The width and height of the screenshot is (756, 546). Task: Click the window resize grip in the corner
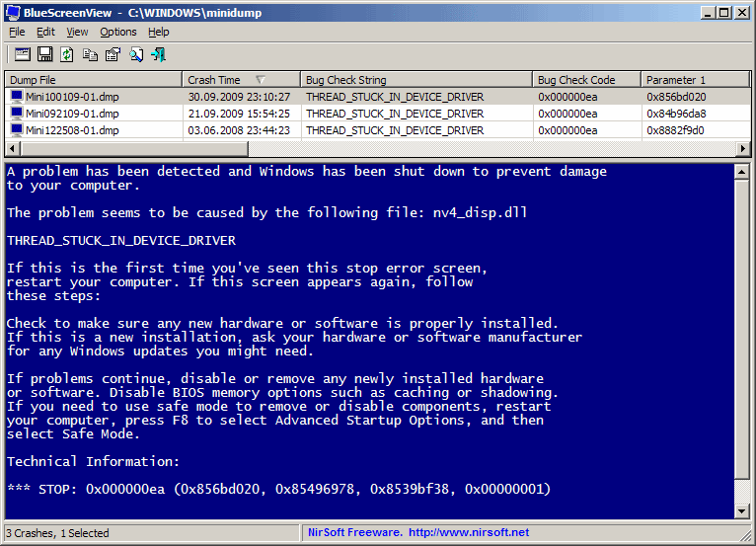[x=747, y=533]
